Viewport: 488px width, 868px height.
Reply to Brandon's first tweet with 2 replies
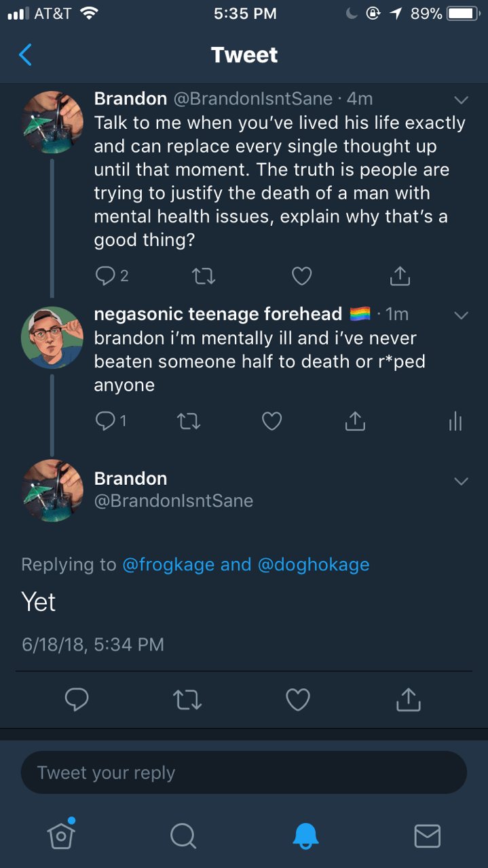pos(106,275)
